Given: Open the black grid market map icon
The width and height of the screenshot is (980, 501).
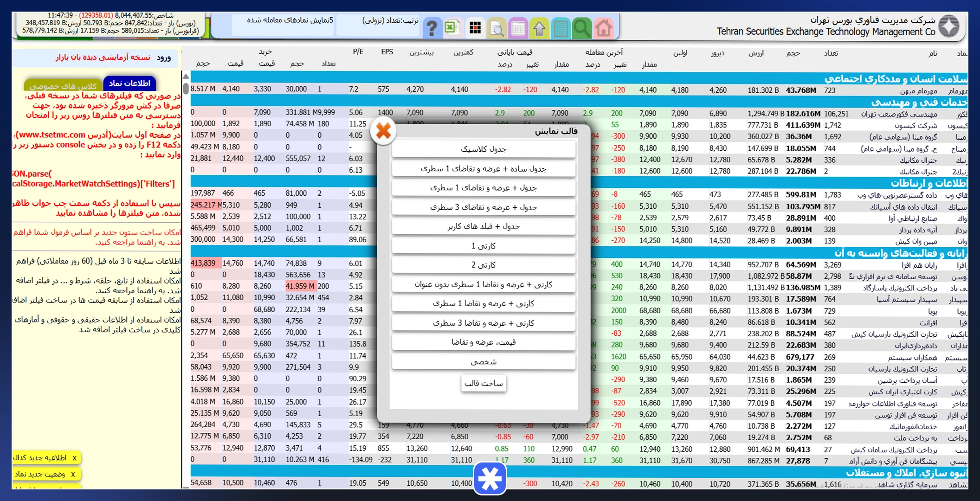Looking at the screenshot, I should (x=475, y=28).
